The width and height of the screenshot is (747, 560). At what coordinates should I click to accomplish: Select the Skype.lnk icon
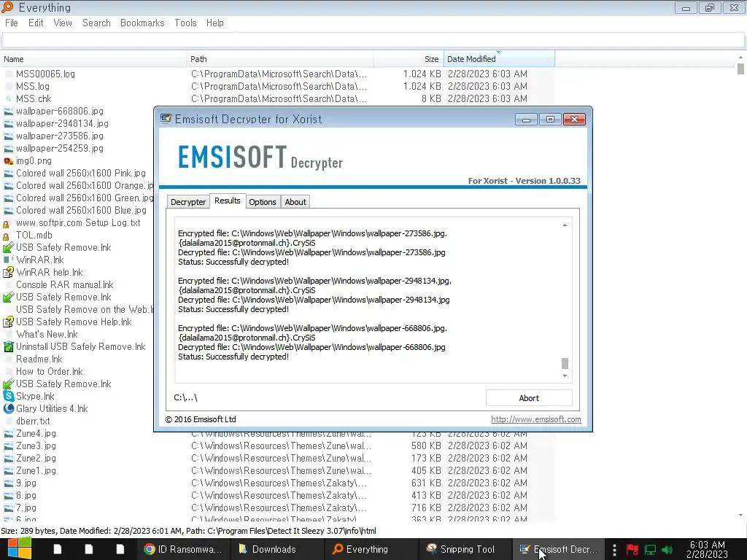coord(9,396)
